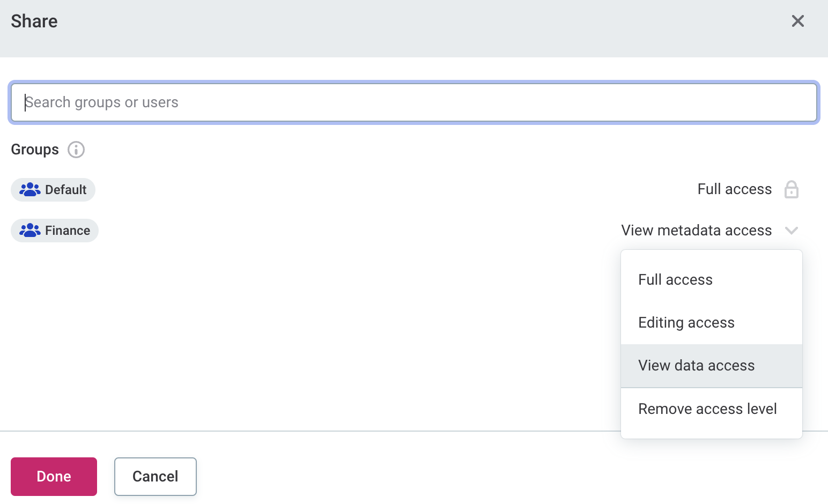Click Default group's locked Full access text
This screenshot has width=828, height=504.
click(x=734, y=189)
